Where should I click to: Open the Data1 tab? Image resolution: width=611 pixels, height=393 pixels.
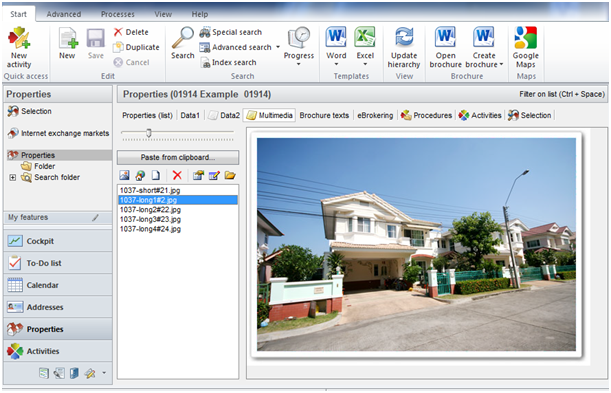tap(190, 115)
